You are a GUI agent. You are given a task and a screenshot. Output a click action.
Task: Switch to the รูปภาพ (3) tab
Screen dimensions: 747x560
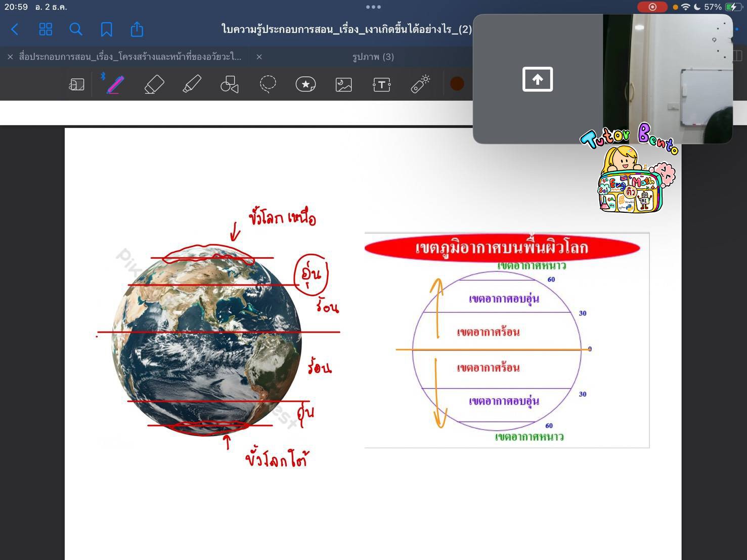tap(373, 57)
